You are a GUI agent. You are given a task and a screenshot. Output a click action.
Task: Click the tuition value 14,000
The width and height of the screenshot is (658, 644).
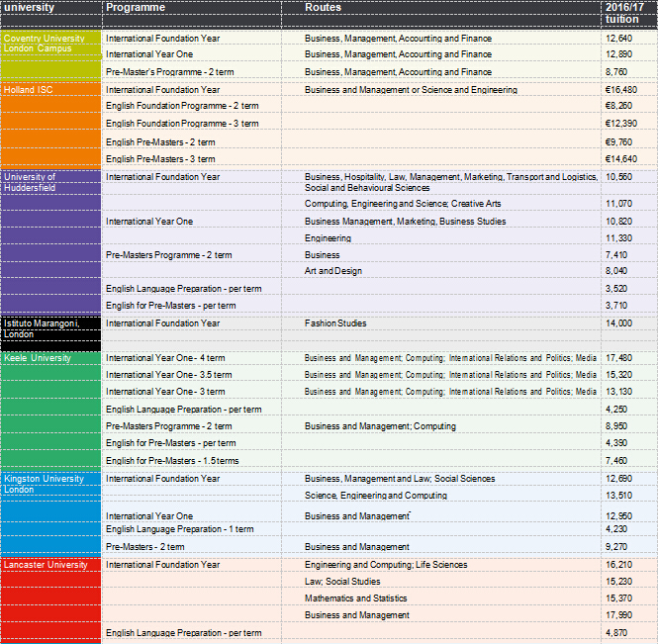point(618,323)
